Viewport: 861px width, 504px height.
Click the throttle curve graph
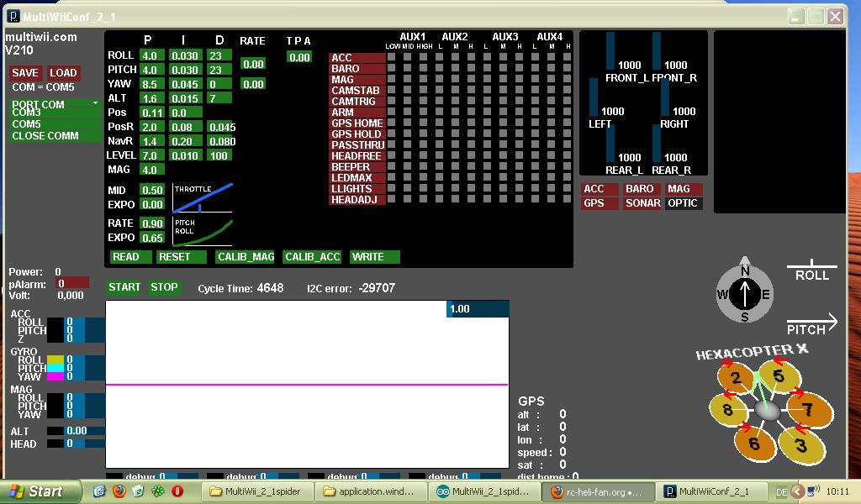(x=203, y=198)
